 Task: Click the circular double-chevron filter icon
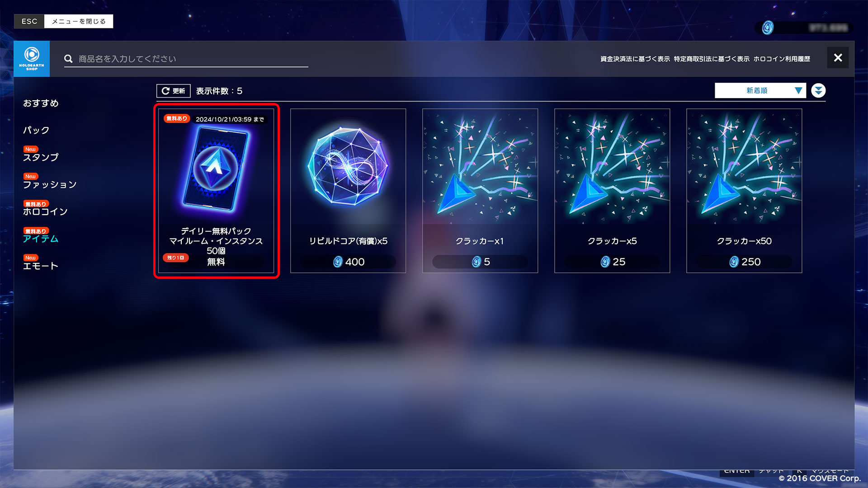[818, 90]
